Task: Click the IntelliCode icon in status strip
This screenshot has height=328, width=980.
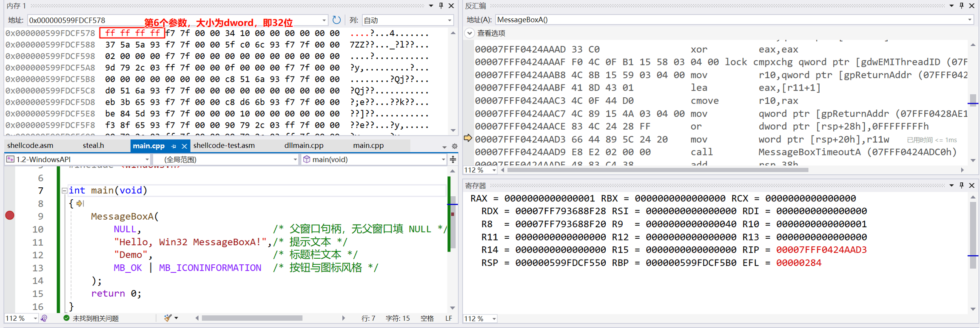Action: coord(44,318)
